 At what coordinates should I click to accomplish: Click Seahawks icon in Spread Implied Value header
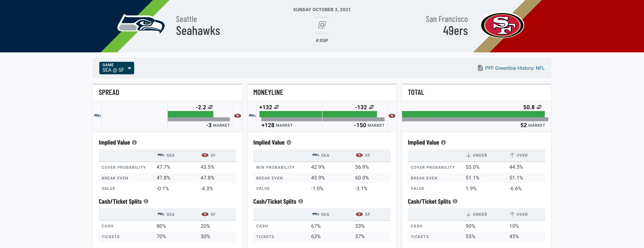pyautogui.click(x=161, y=155)
